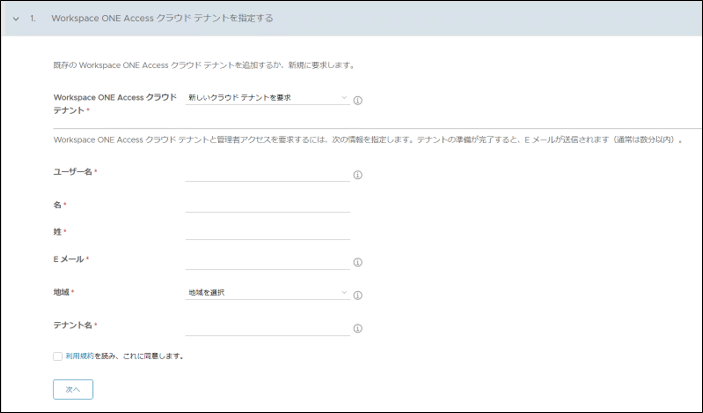The image size is (703, 413).
Task: Click info icon beside 地域 dropdown
Action: click(x=358, y=296)
